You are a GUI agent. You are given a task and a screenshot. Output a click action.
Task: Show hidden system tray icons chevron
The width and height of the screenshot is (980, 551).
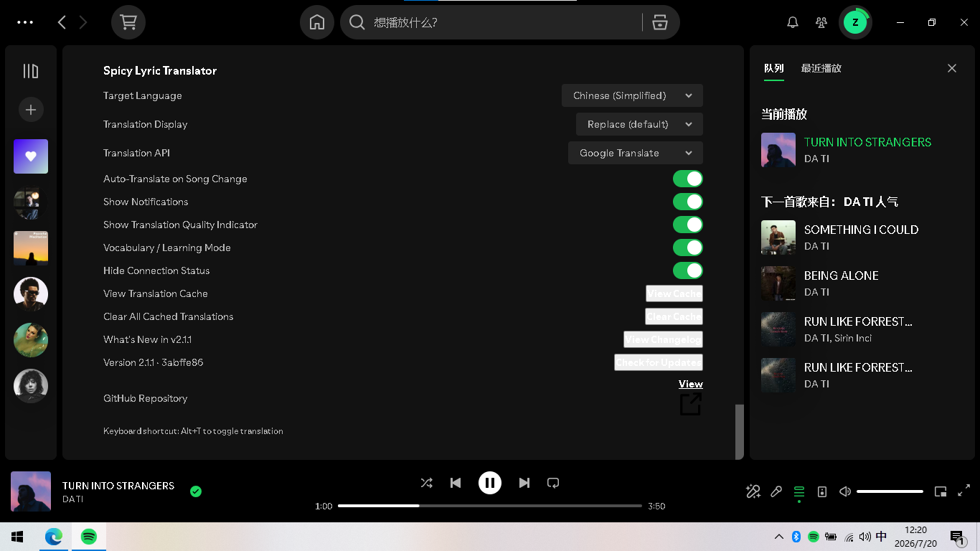tap(779, 537)
